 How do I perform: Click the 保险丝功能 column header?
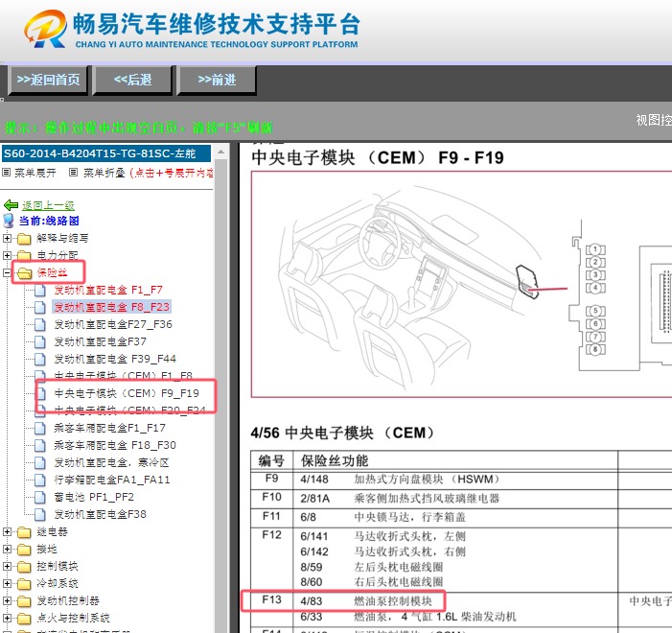335,461
